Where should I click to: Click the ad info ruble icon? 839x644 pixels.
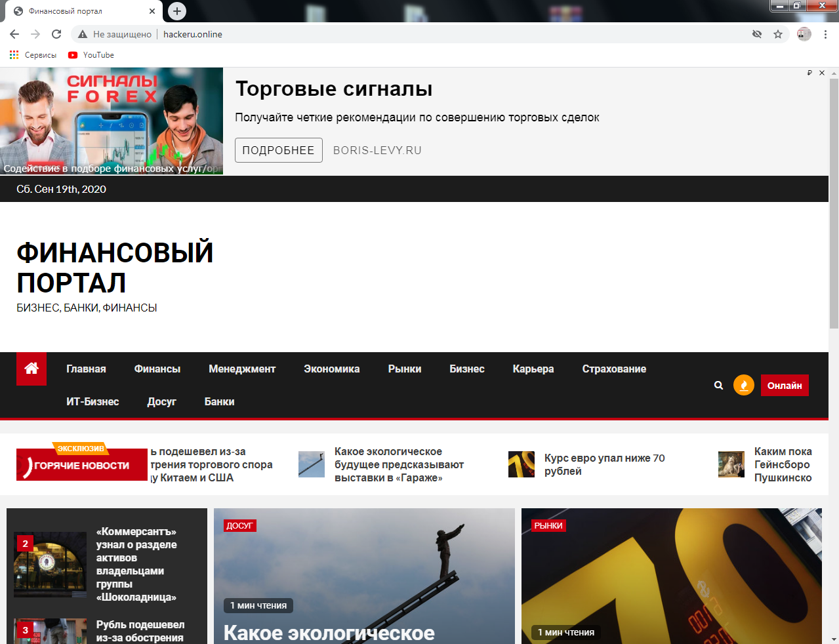[809, 73]
